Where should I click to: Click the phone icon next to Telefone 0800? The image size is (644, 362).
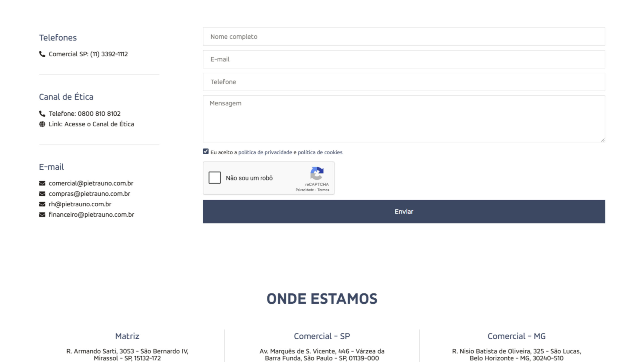click(x=42, y=114)
